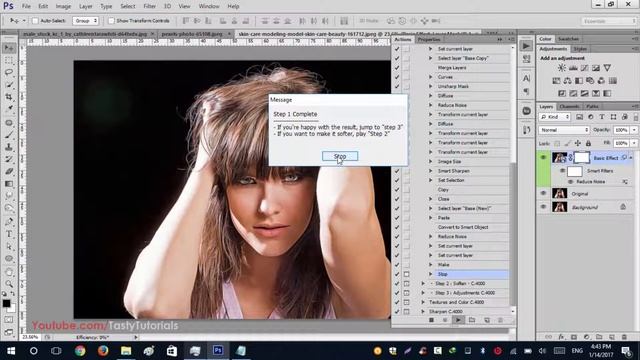
Task: Select the Clone Stamp tool
Action: tap(9, 147)
